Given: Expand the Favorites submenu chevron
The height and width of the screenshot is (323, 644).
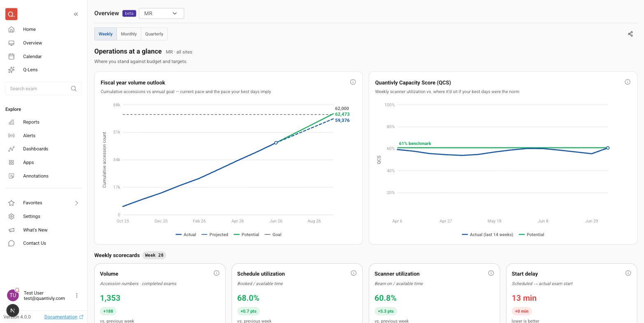Looking at the screenshot, I should point(77,203).
